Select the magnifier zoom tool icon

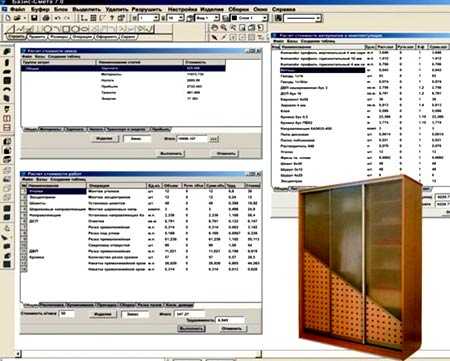224,28
